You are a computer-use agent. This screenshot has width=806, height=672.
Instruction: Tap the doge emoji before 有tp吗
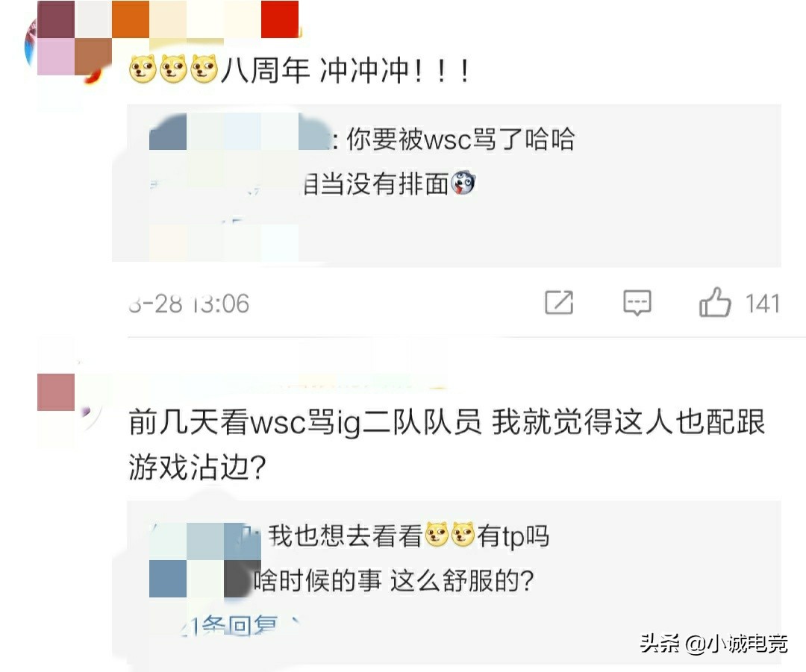(463, 534)
